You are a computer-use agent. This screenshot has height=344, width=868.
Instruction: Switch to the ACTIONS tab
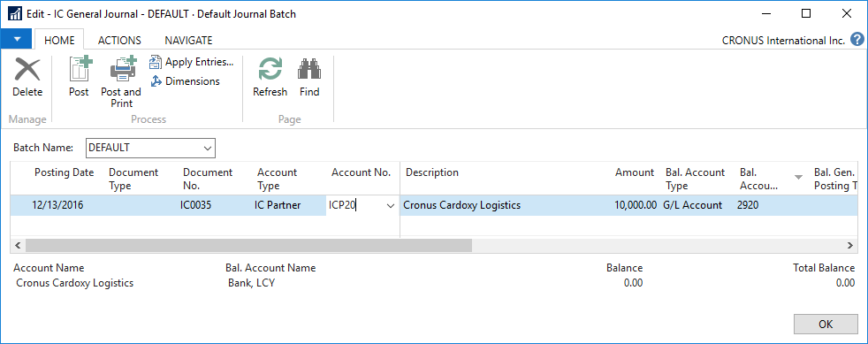coord(119,41)
